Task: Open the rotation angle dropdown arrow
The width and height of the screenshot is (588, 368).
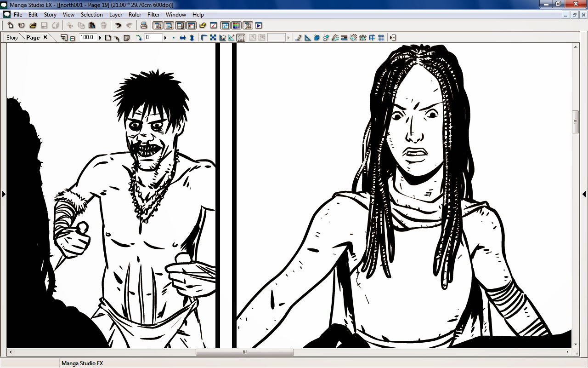Action: click(165, 38)
